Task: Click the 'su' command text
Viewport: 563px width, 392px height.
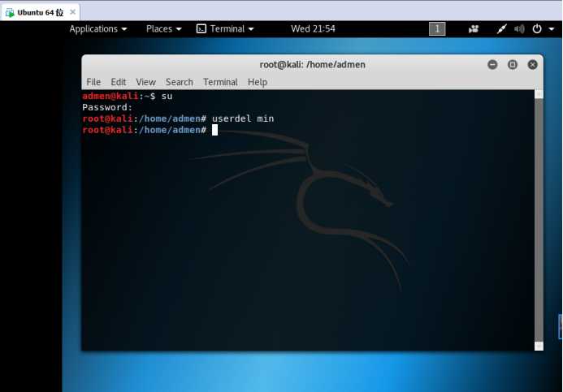Action: click(x=167, y=96)
